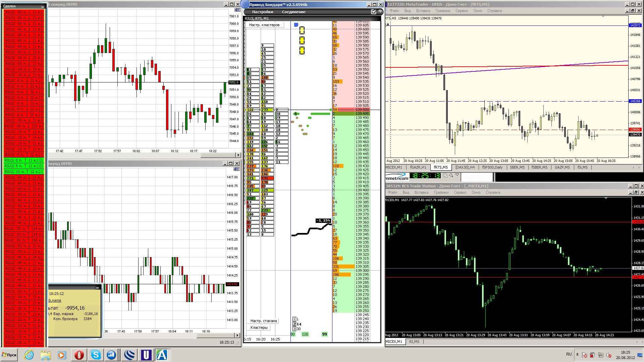Click Настр. кластеров button
Screen dimensions: 644x362
pyautogui.click(x=264, y=25)
